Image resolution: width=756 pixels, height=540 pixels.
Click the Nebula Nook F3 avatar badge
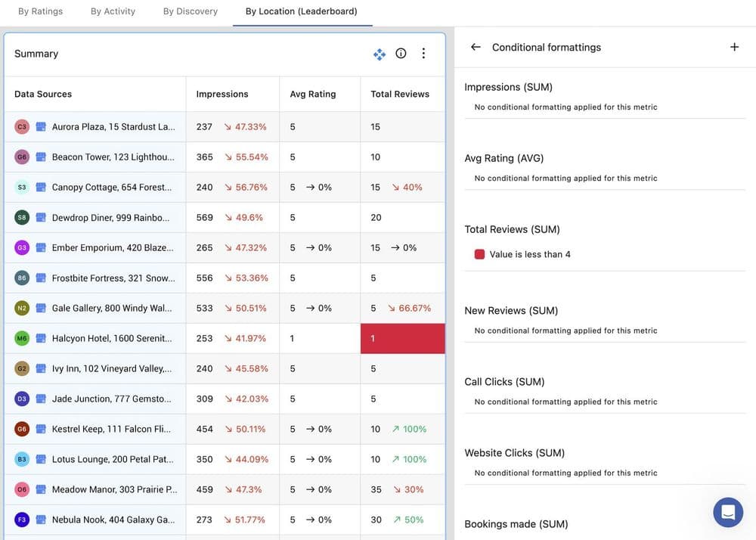22,520
